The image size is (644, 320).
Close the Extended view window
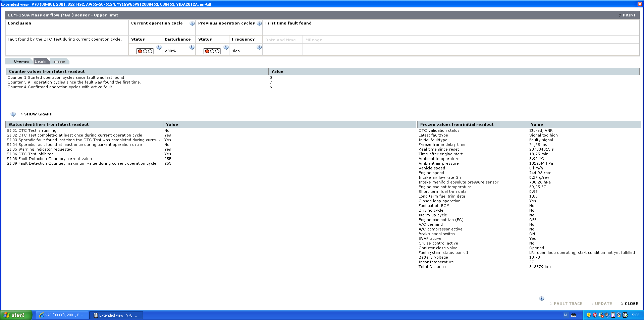640,4
